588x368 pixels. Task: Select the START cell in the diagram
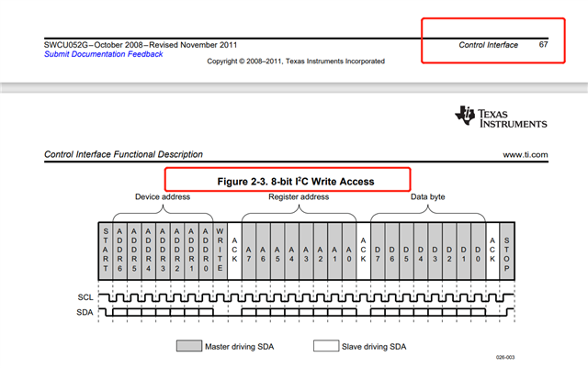coord(106,251)
